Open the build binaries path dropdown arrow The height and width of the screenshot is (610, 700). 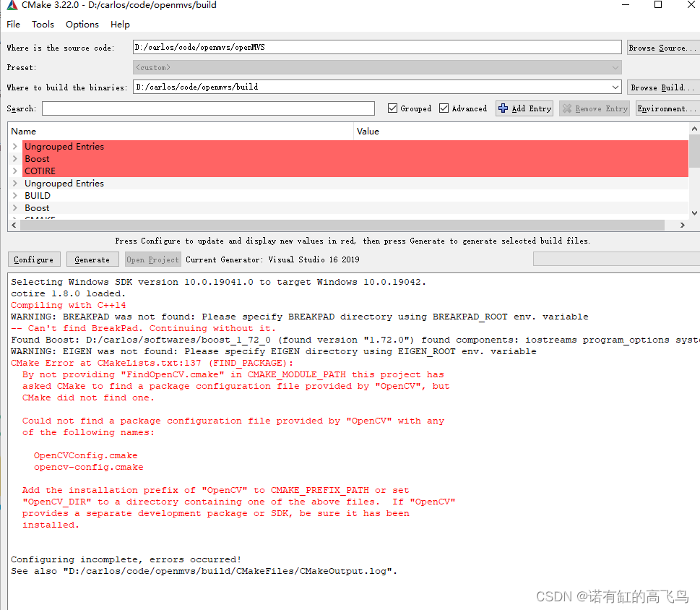[615, 87]
